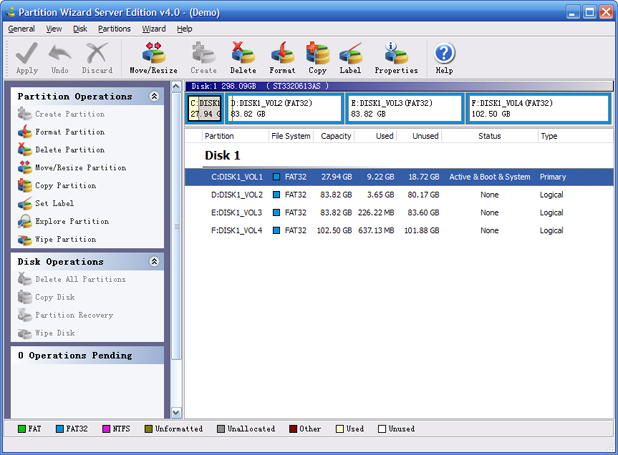Select the E:DISK1_VOL3 partition row
Image resolution: width=618 pixels, height=455 pixels.
coord(399,213)
